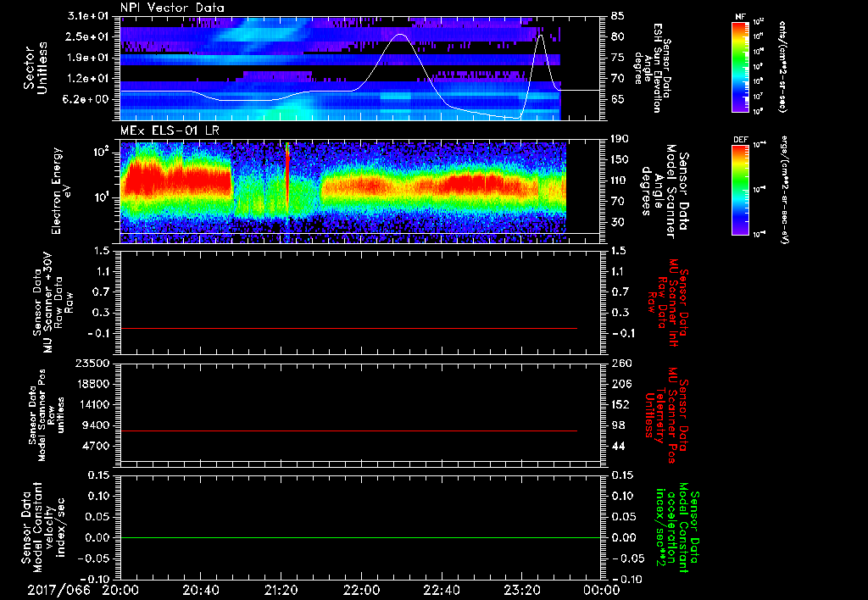Click the "75" sun elevation axis value
The height and width of the screenshot is (600, 868).
618,58
